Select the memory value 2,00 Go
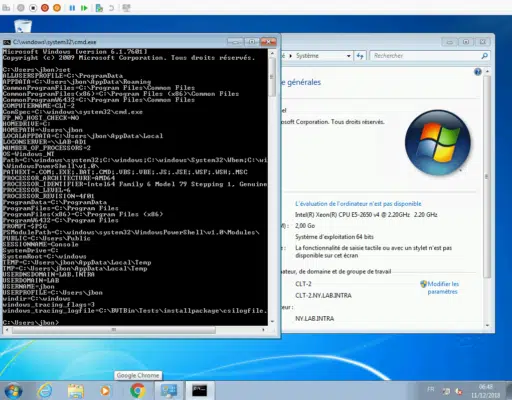This screenshot has width=512, height=400. tap(305, 226)
